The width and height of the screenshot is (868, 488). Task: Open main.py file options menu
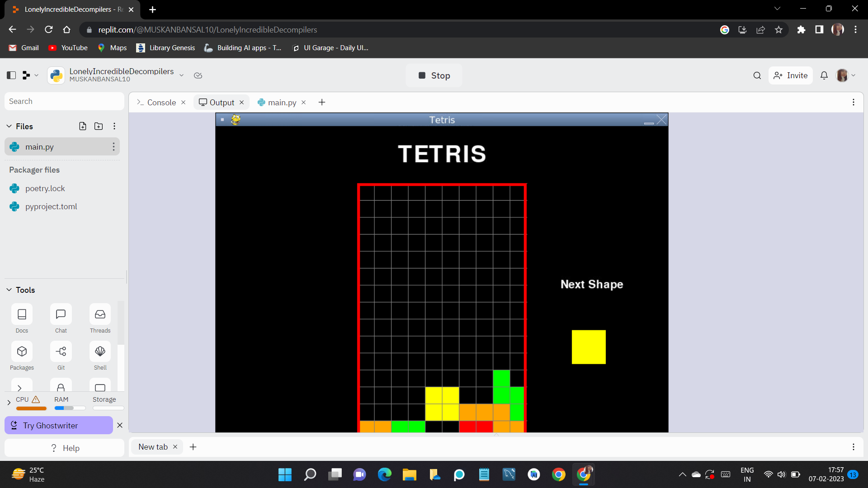(x=113, y=146)
